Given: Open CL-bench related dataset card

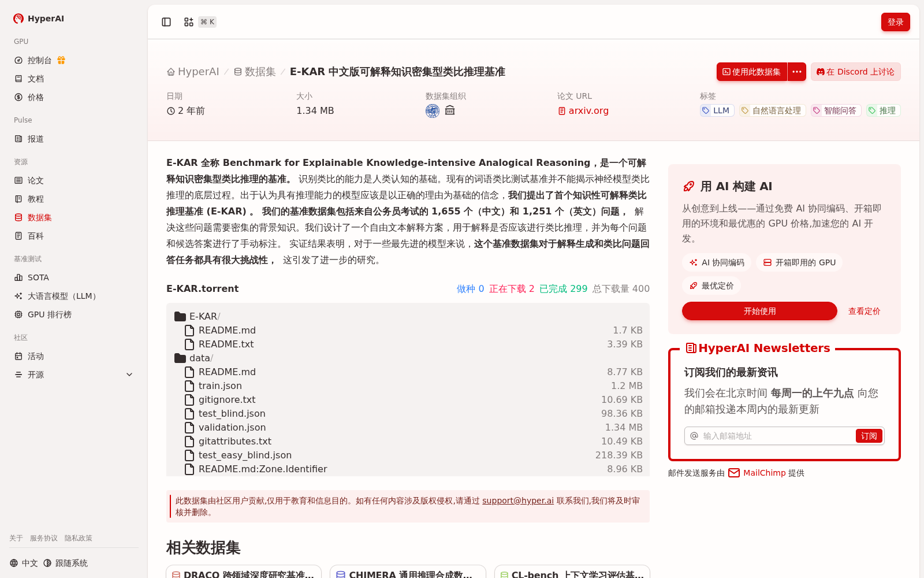Looking at the screenshot, I should [x=572, y=572].
